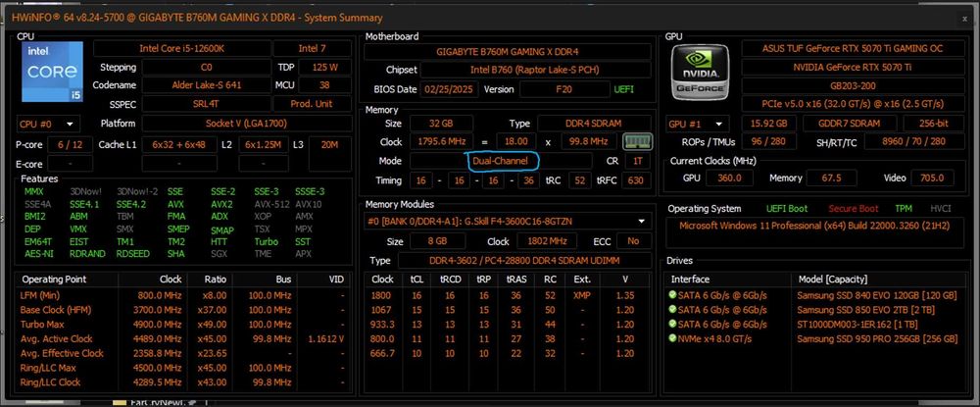Select the C0 stepping value

(x=206, y=67)
